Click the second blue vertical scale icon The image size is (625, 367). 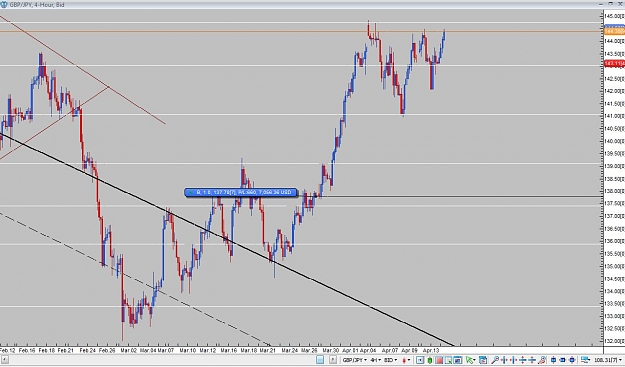[x=532, y=360]
